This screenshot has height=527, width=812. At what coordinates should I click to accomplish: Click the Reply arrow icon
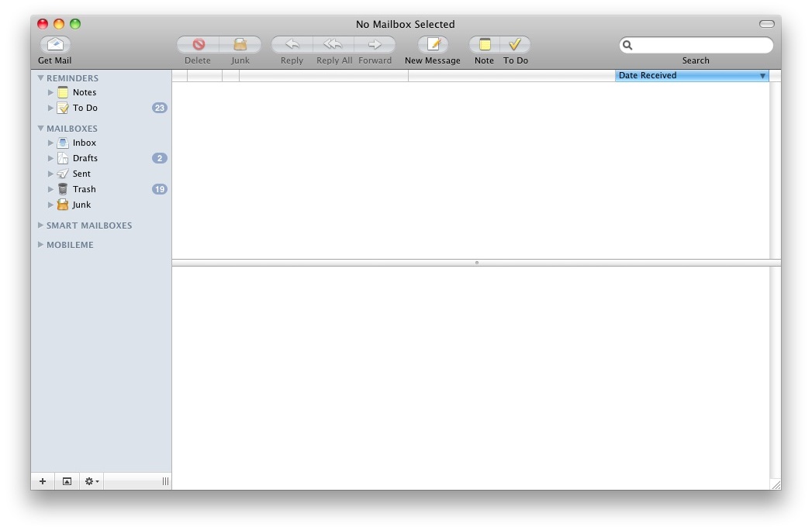pyautogui.click(x=292, y=44)
